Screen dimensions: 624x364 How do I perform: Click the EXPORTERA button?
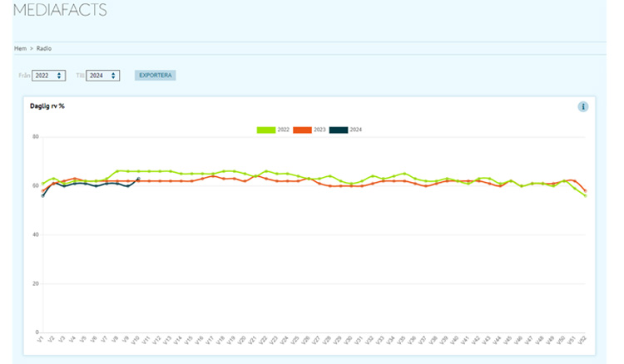(155, 76)
